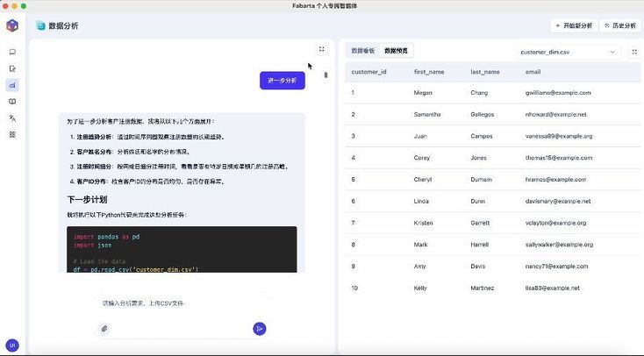Open the chat icon in sidebar

(x=12, y=52)
